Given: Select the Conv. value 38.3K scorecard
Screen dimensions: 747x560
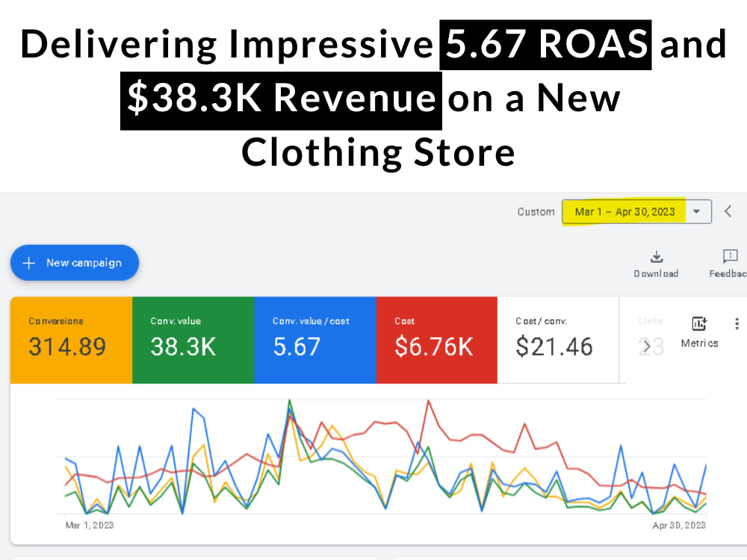Looking at the screenshot, I should pyautogui.click(x=193, y=340).
